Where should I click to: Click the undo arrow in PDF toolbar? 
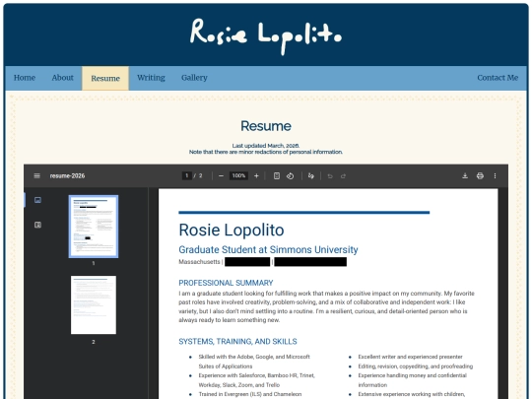(330, 175)
